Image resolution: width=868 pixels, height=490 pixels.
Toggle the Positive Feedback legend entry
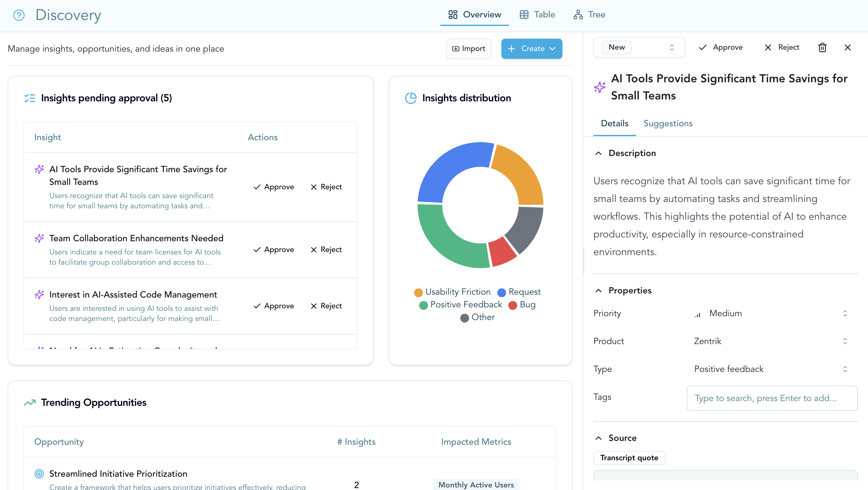[460, 305]
